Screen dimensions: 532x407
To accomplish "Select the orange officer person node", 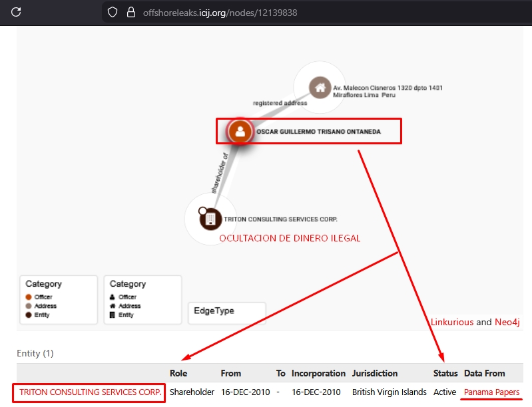I will pos(239,131).
